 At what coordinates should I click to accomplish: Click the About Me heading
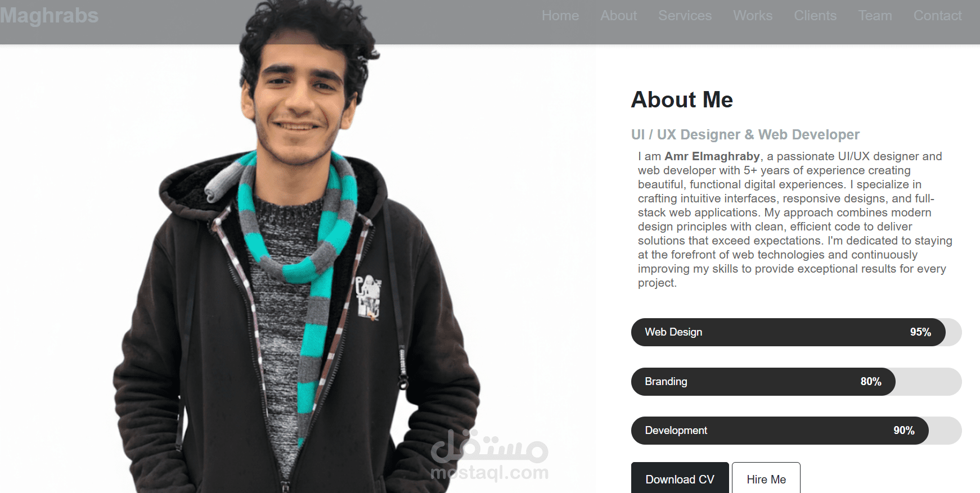tap(682, 100)
